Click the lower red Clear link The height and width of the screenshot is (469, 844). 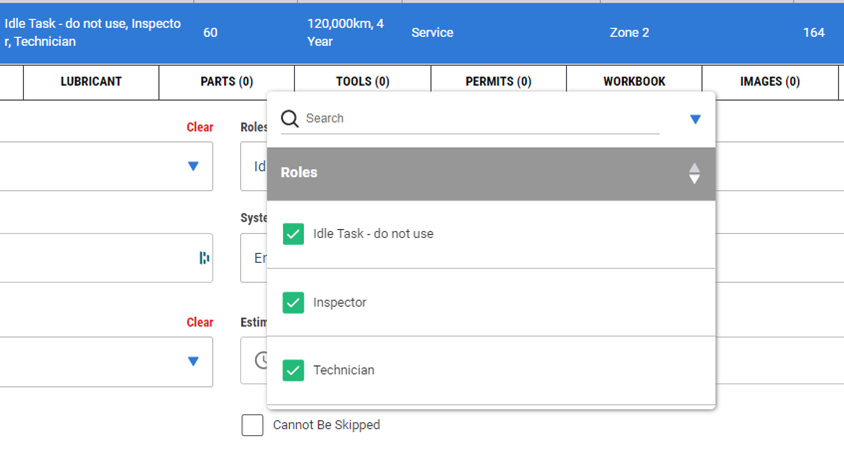[x=200, y=322]
